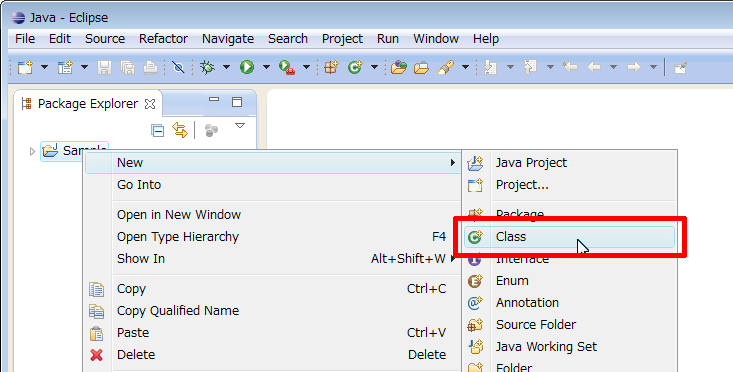Open the Source menu
Viewport: 733px width, 372px height.
click(x=105, y=39)
